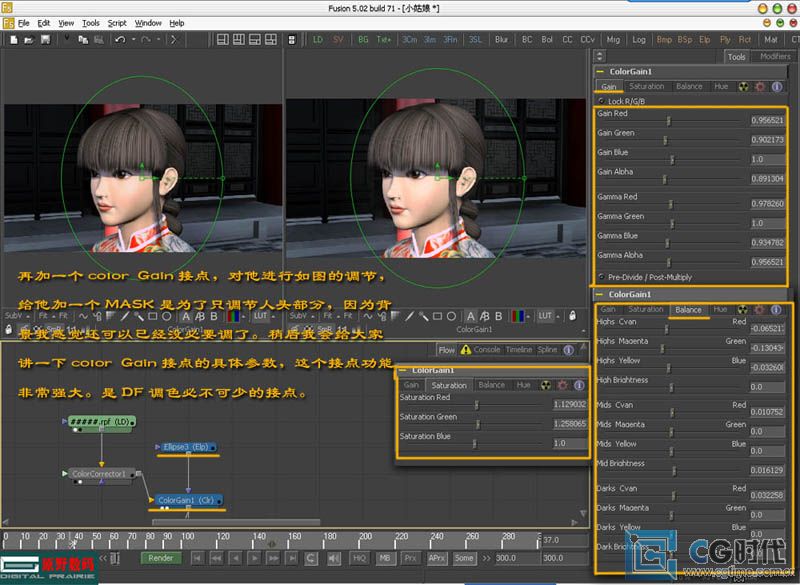800x585 pixels.
Task: Add a Polygon (Ply) mask tool
Action: (x=725, y=40)
